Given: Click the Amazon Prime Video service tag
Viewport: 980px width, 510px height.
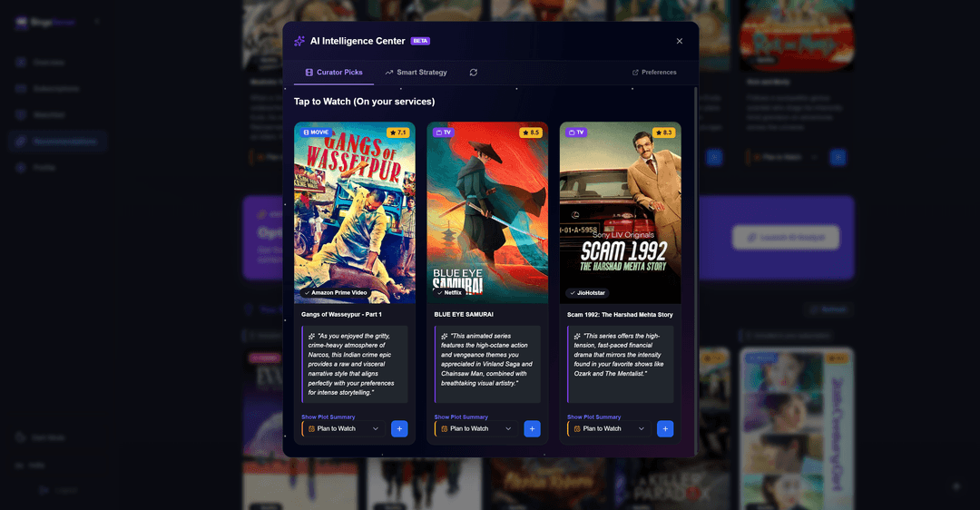Looking at the screenshot, I should coord(336,292).
